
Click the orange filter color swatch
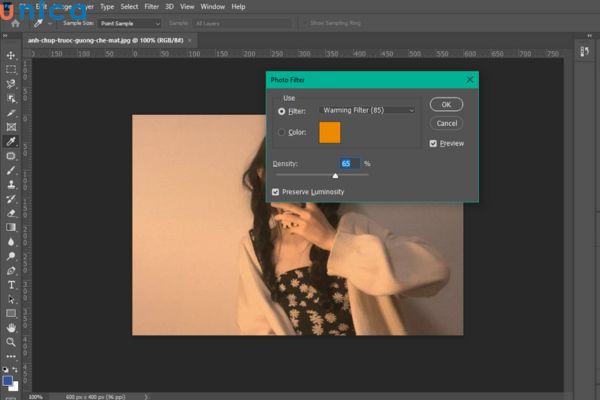[330, 132]
